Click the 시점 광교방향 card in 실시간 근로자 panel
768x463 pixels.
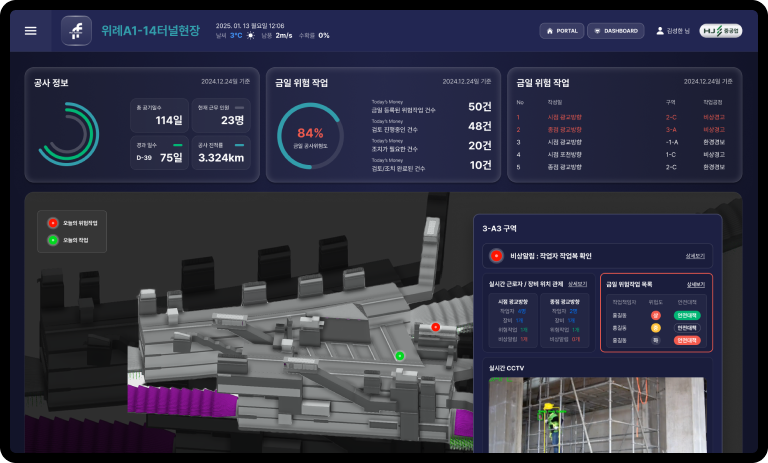(x=513, y=320)
